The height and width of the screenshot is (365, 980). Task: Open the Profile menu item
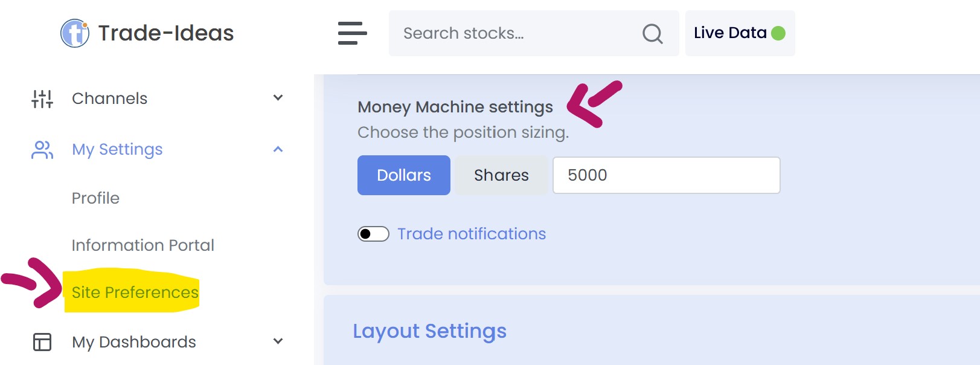pos(95,198)
